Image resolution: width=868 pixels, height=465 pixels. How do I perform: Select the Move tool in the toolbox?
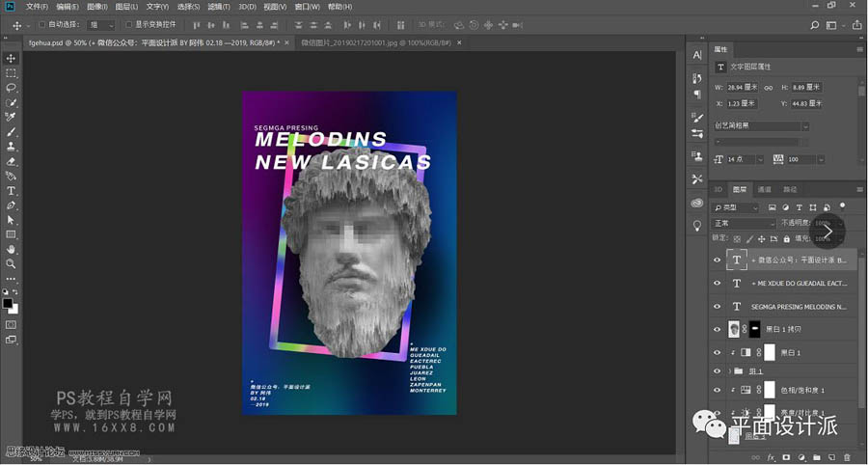11,59
